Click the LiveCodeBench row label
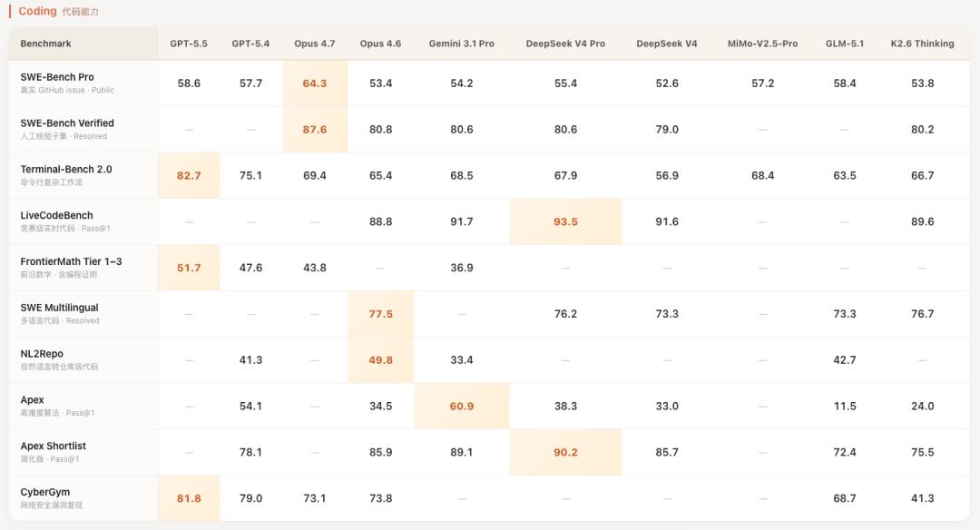Image resolution: width=980 pixels, height=530 pixels. pos(57,216)
